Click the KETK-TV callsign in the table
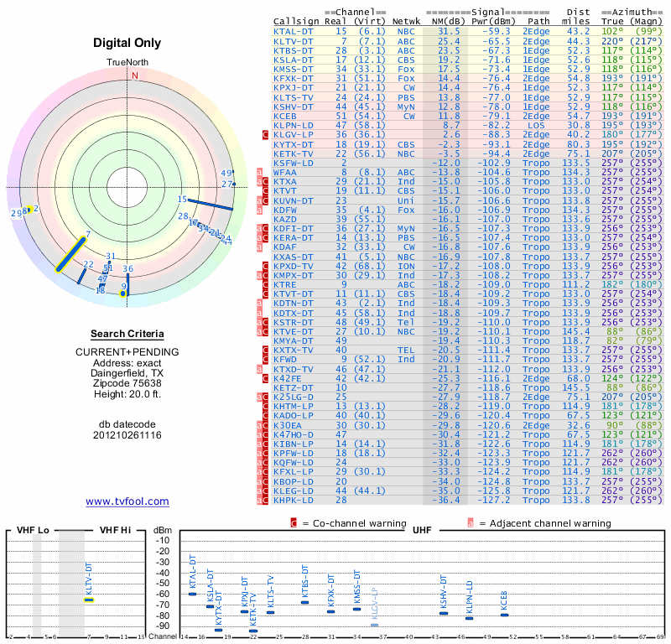This screenshot has width=671, height=644. 293,153
